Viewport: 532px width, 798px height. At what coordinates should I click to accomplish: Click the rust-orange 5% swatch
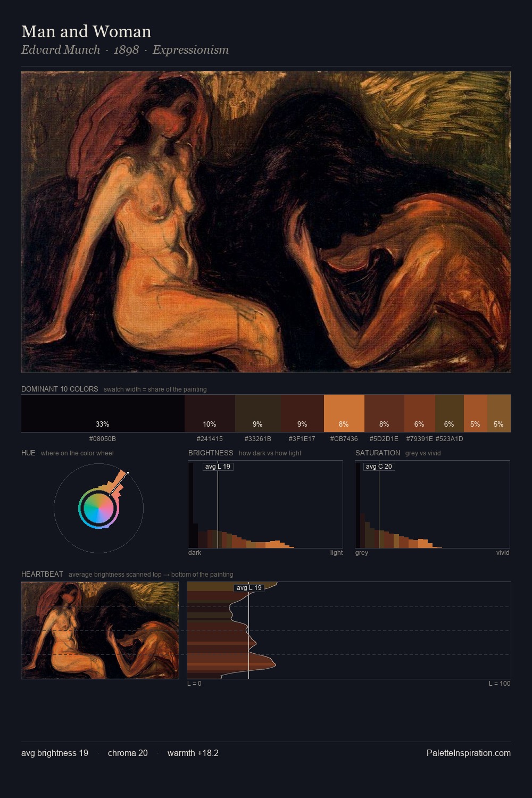476,413
